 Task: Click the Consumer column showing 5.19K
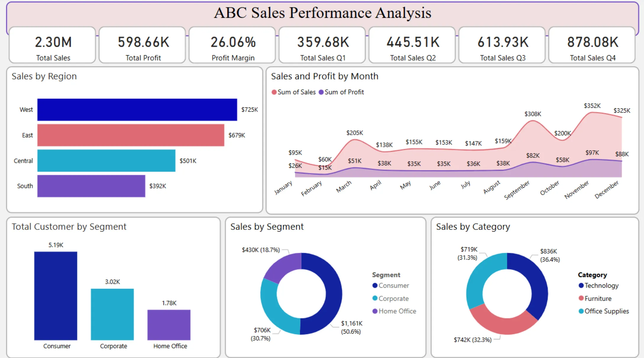pos(56,295)
